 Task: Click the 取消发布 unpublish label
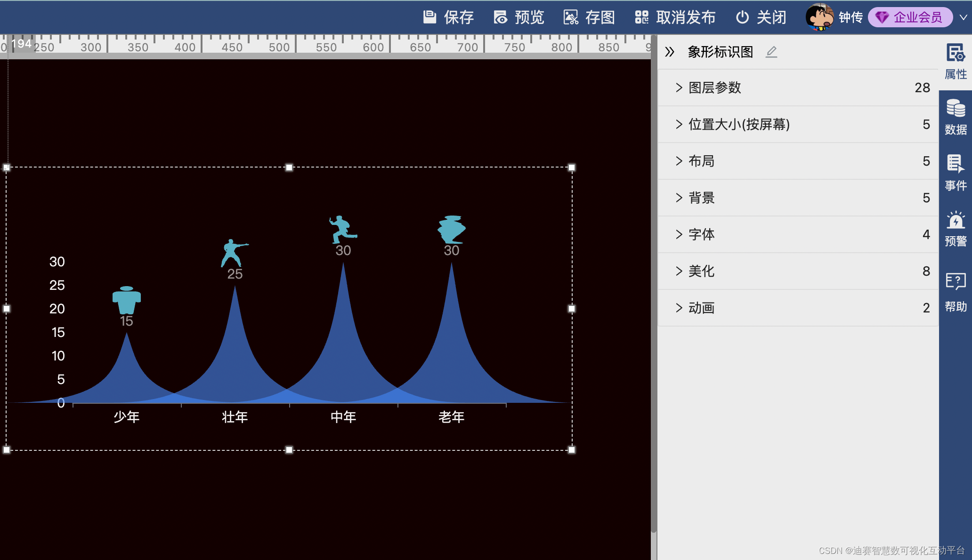pyautogui.click(x=686, y=17)
